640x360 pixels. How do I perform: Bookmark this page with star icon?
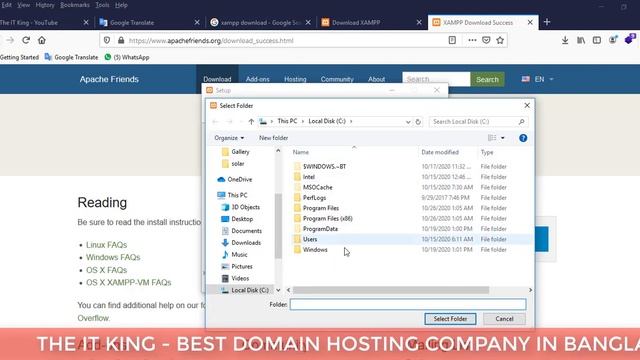pos(500,40)
